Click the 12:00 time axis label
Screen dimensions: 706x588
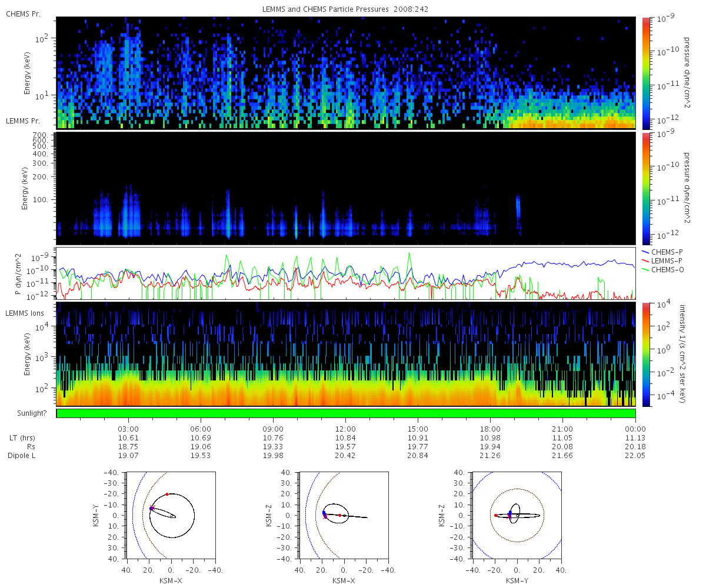(x=345, y=429)
